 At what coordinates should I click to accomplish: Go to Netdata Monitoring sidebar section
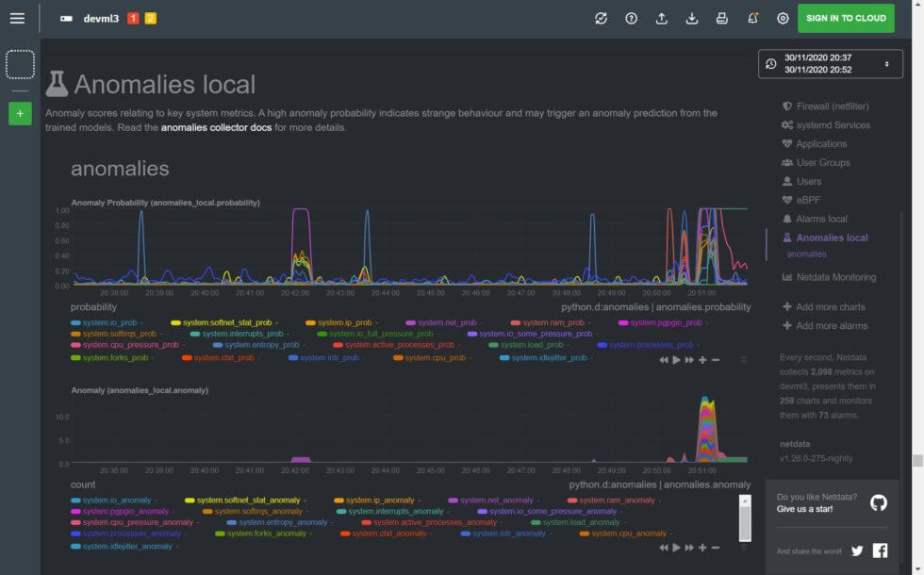click(x=835, y=277)
